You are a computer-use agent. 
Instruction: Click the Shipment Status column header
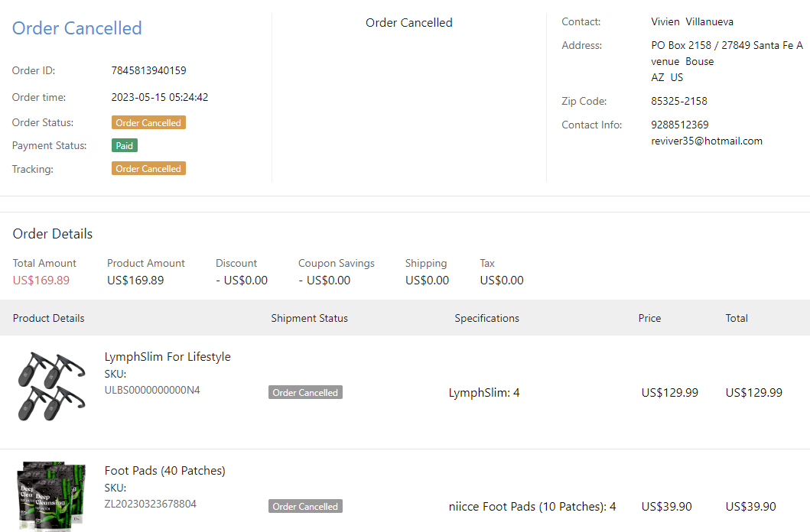tap(309, 318)
